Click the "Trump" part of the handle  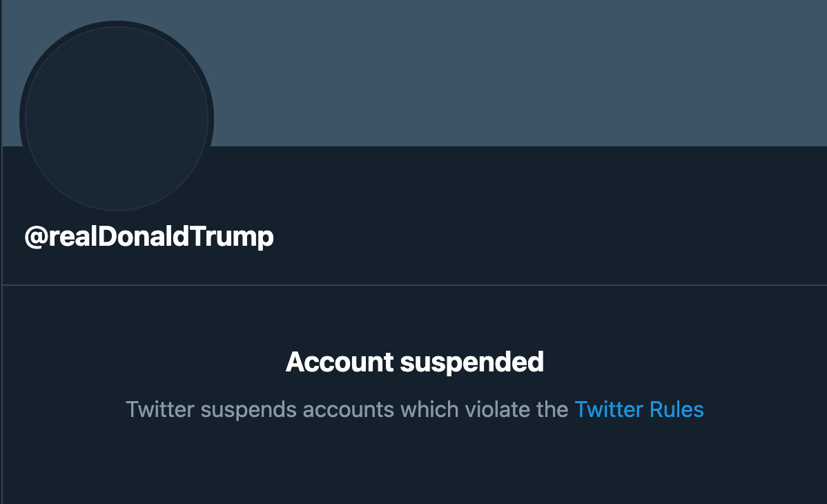click(x=231, y=236)
